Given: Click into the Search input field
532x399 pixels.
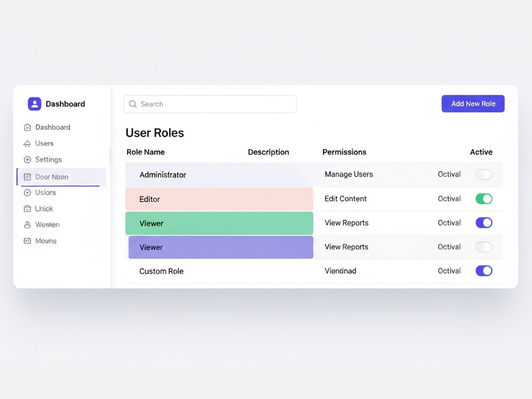Looking at the screenshot, I should pos(210,104).
